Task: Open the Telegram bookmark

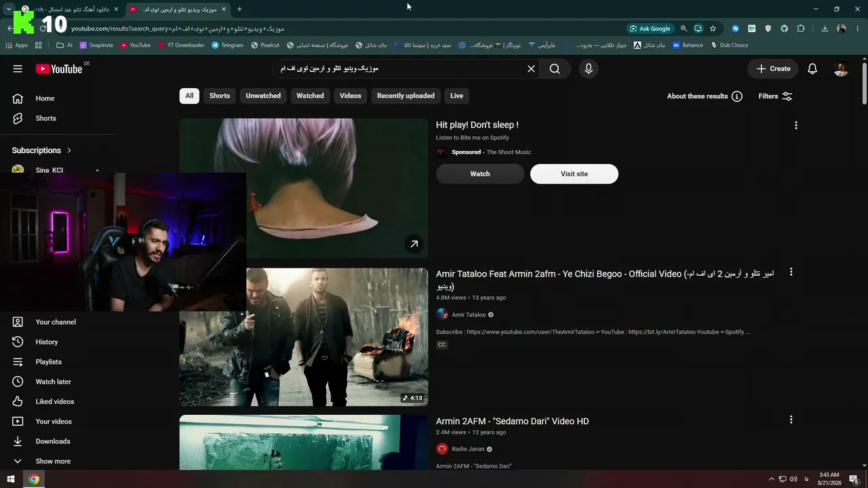Action: click(x=227, y=45)
